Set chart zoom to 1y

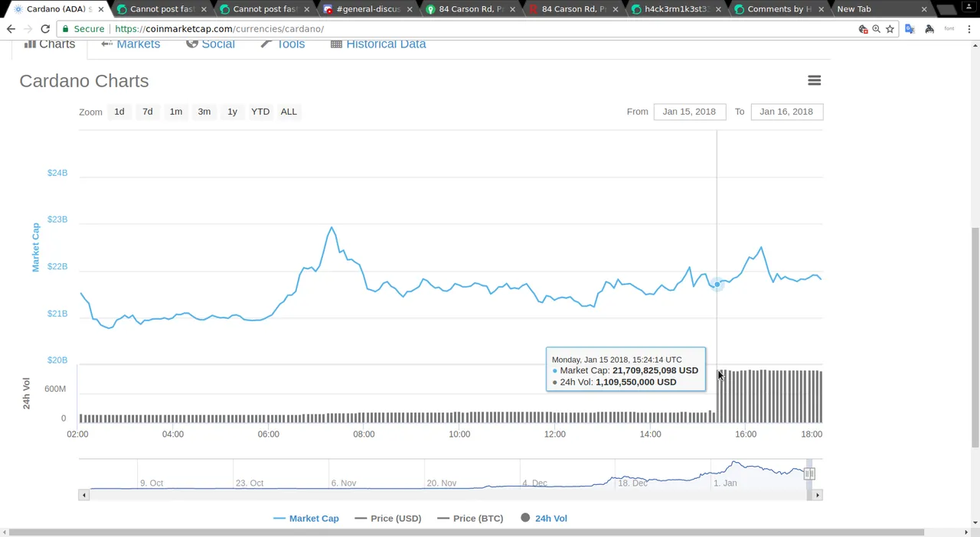(x=232, y=112)
